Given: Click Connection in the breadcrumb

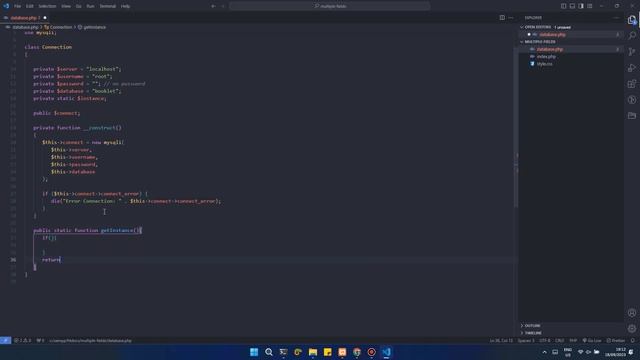Looking at the screenshot, I should pos(60,27).
